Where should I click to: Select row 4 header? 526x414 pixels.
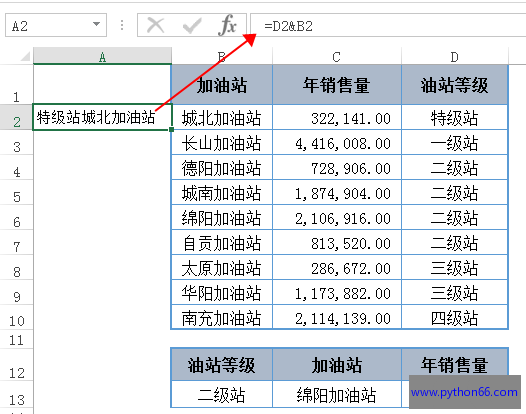(16, 167)
